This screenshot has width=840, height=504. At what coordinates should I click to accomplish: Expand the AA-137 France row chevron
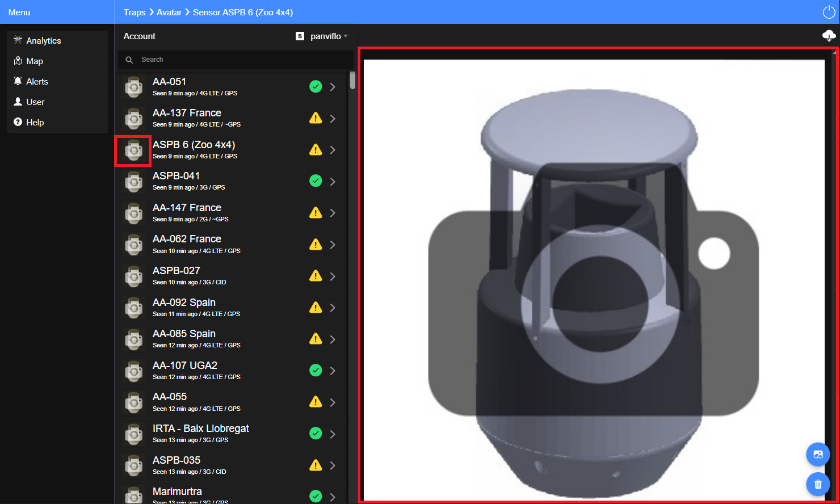coord(333,119)
